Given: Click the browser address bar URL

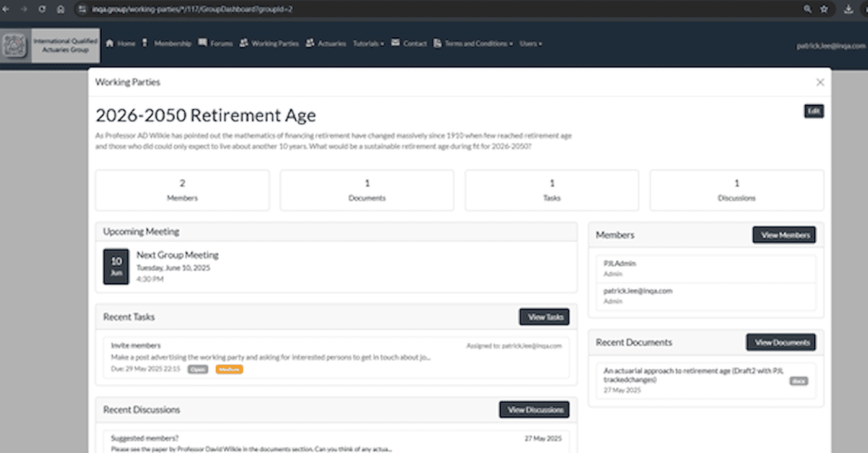Looking at the screenshot, I should pyautogui.click(x=192, y=9).
